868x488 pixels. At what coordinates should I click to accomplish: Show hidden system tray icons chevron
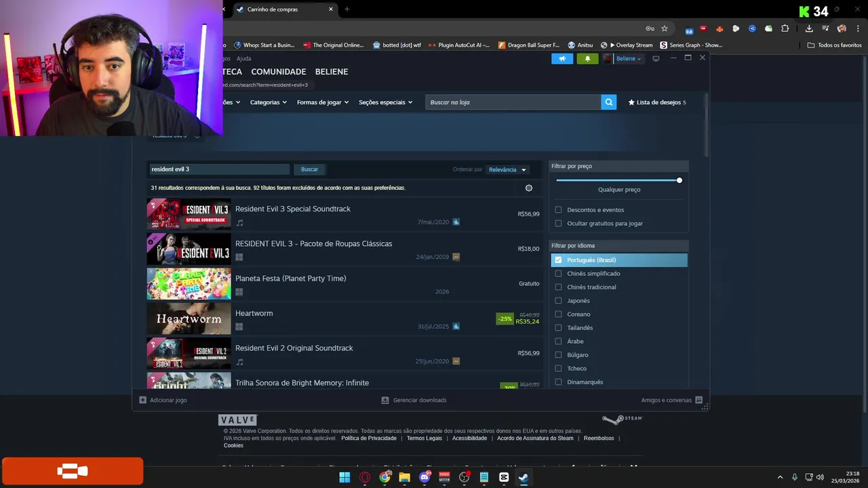point(780,477)
